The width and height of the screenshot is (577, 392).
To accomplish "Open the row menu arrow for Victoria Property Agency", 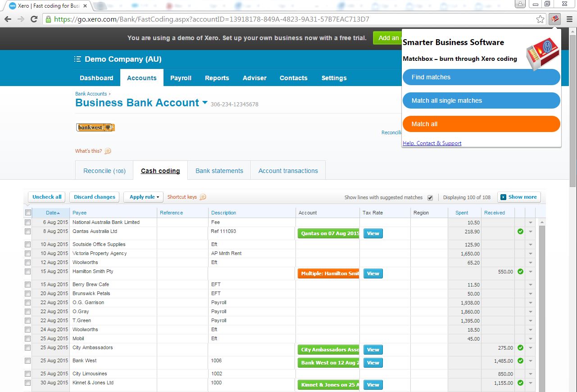I will [x=530, y=254].
